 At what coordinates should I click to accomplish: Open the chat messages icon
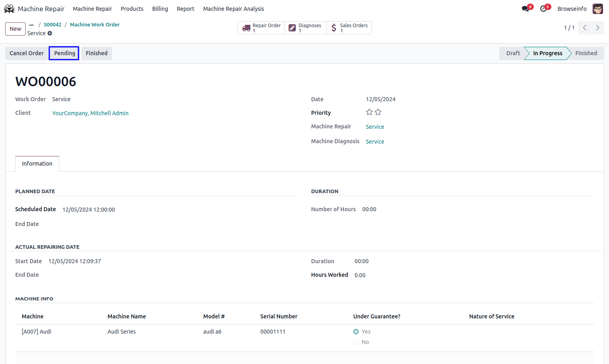click(x=525, y=9)
